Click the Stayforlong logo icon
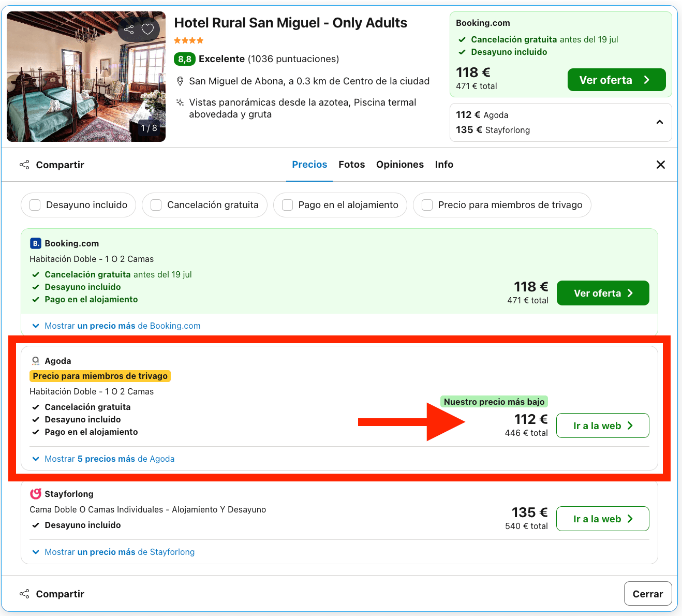682x616 pixels. [x=35, y=494]
